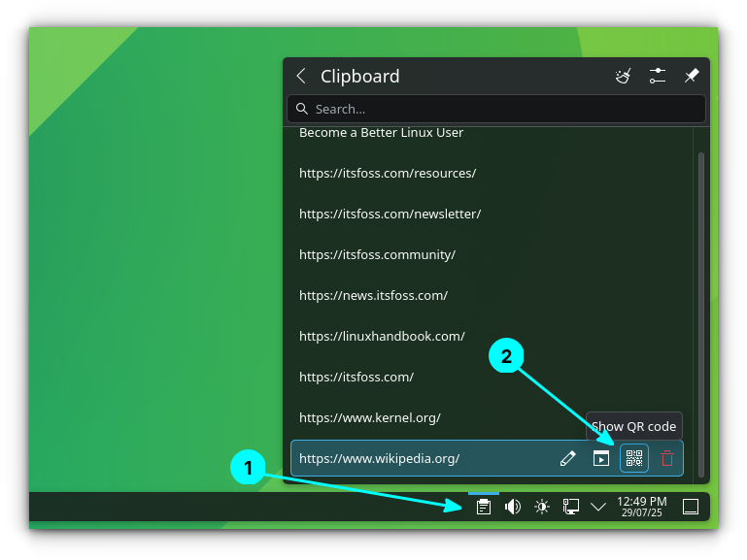747x560 pixels.
Task: Select the https://linuxhandbook.com/ entry
Action: click(x=382, y=336)
